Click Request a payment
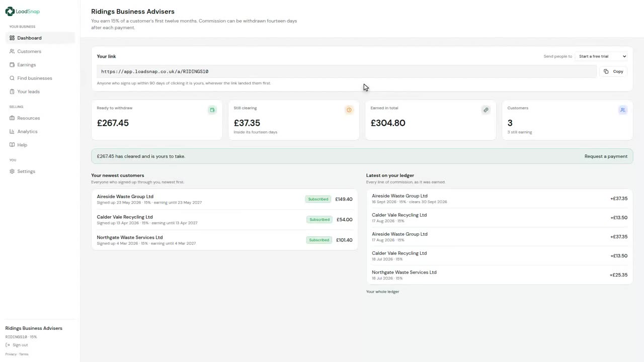Viewport: 644px width, 362px height. [x=606, y=156]
